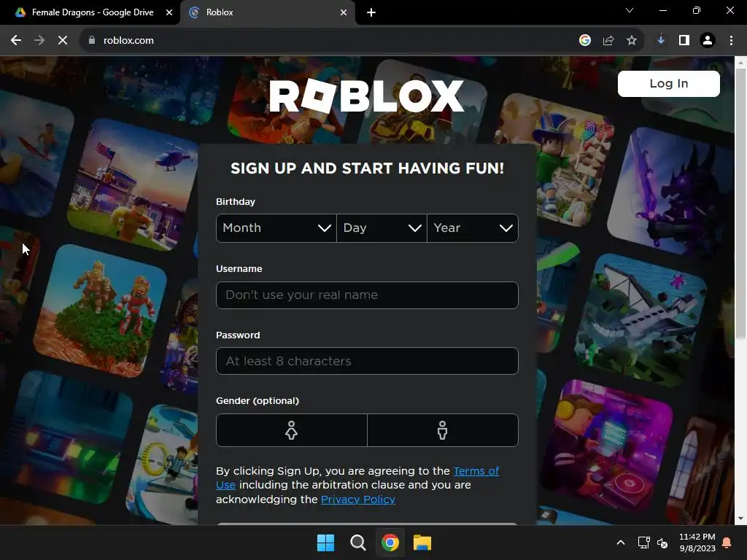
Task: Open the Windows Start menu
Action: (326, 542)
